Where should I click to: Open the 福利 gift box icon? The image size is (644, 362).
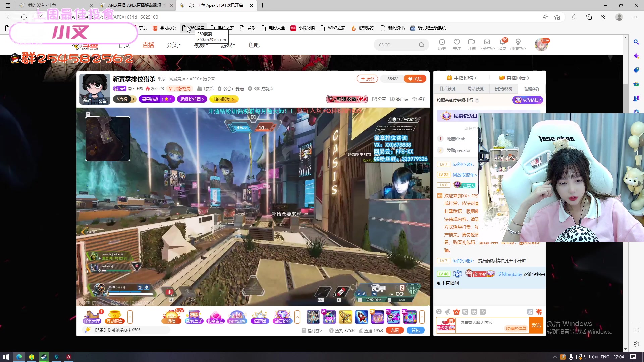(x=419, y=99)
